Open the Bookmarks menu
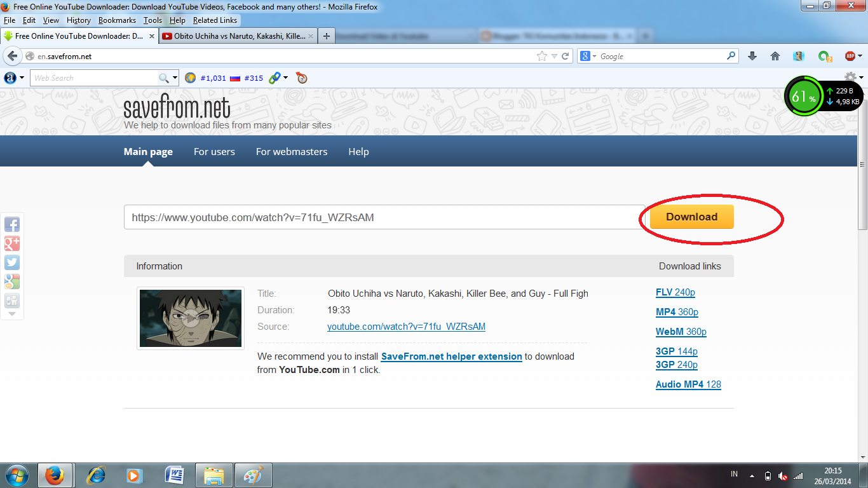Viewport: 868px width, 488px height. pos(117,20)
